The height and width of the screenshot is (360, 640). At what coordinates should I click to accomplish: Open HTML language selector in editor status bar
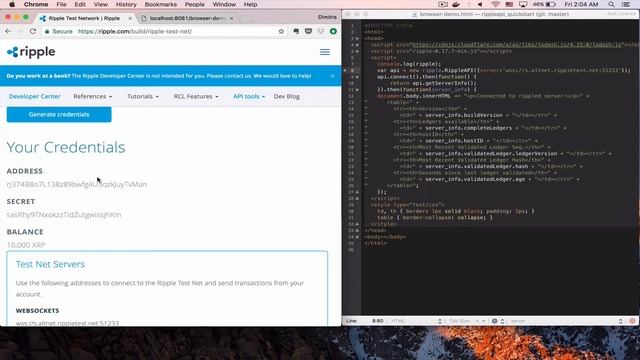(416, 321)
